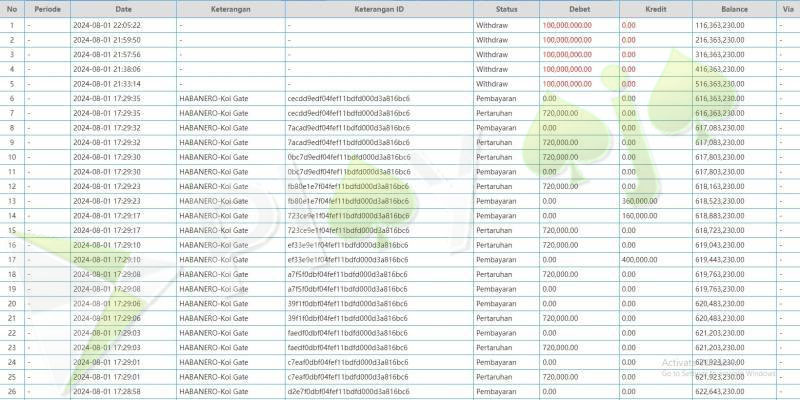Select the kredit amount 400,000.00

640,259
